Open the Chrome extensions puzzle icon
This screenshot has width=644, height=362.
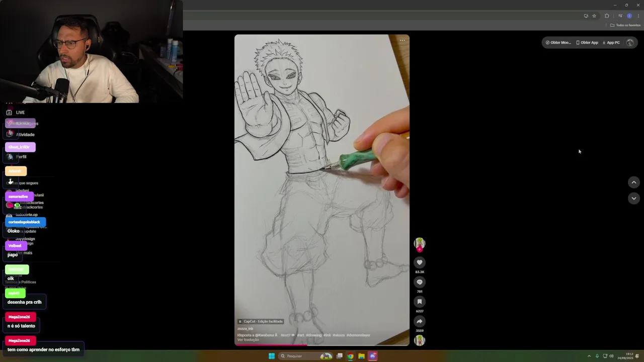607,16
